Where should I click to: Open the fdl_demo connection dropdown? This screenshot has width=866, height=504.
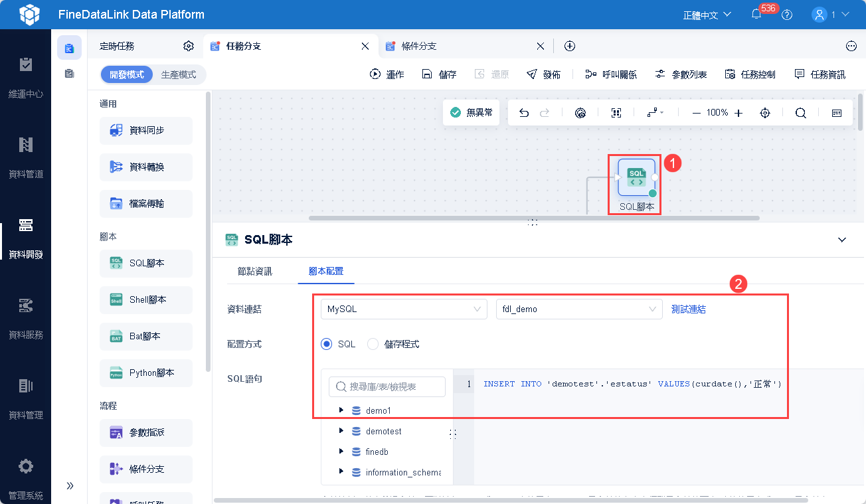pyautogui.click(x=579, y=309)
